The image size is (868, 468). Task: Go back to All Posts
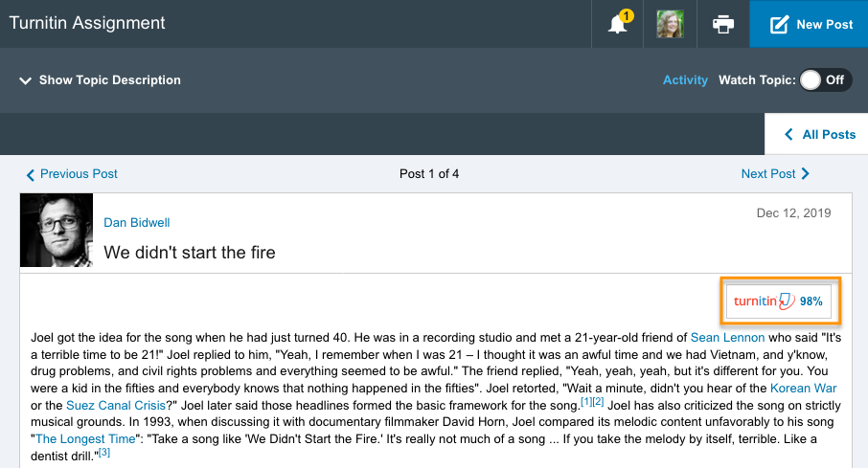(x=819, y=134)
